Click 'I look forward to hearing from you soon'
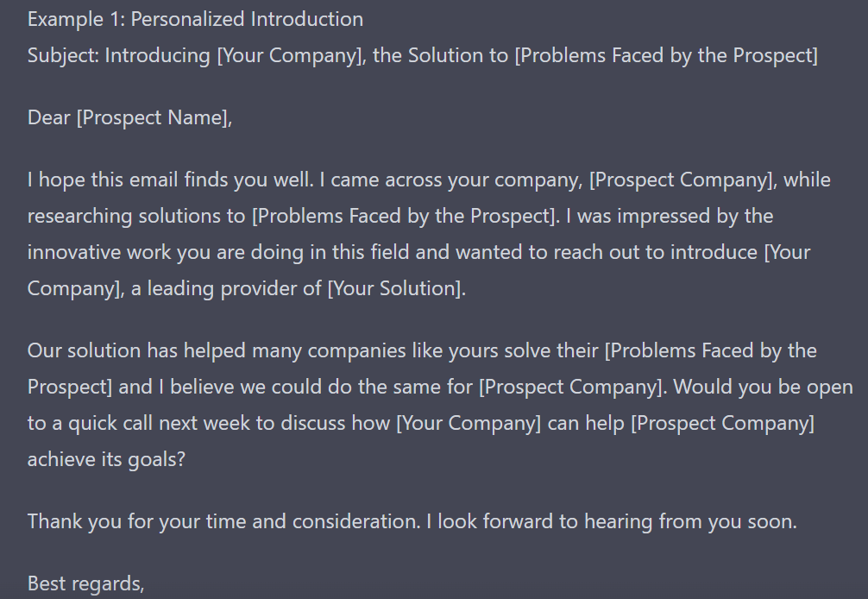Screen dimensions: 868x599 coord(611,522)
